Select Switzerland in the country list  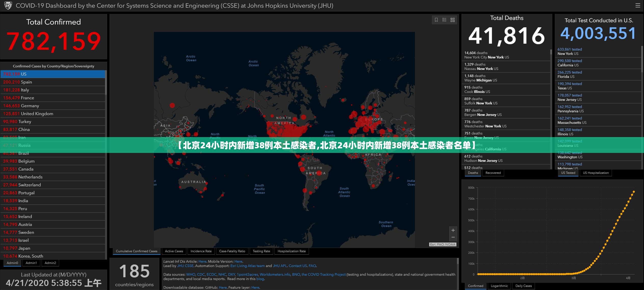pos(53,185)
